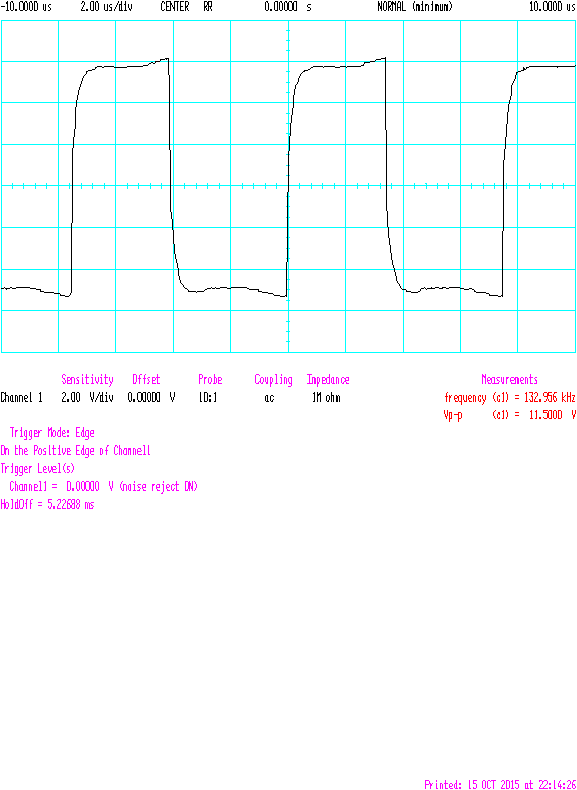Click the ac coupling value

tap(270, 399)
